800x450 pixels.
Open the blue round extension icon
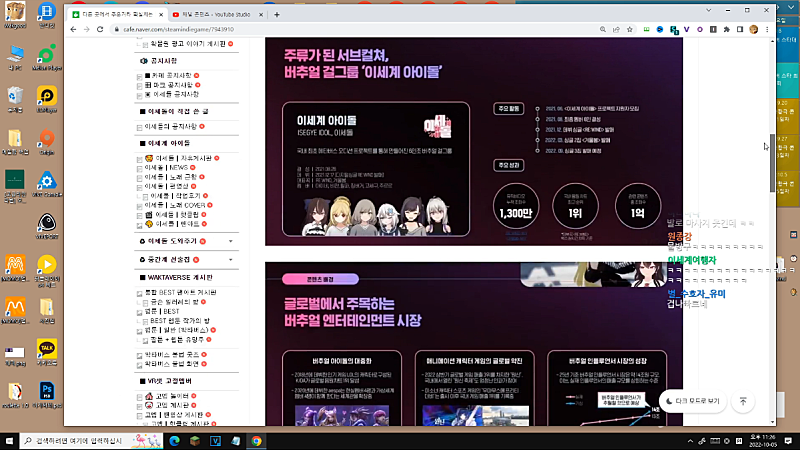click(x=660, y=30)
